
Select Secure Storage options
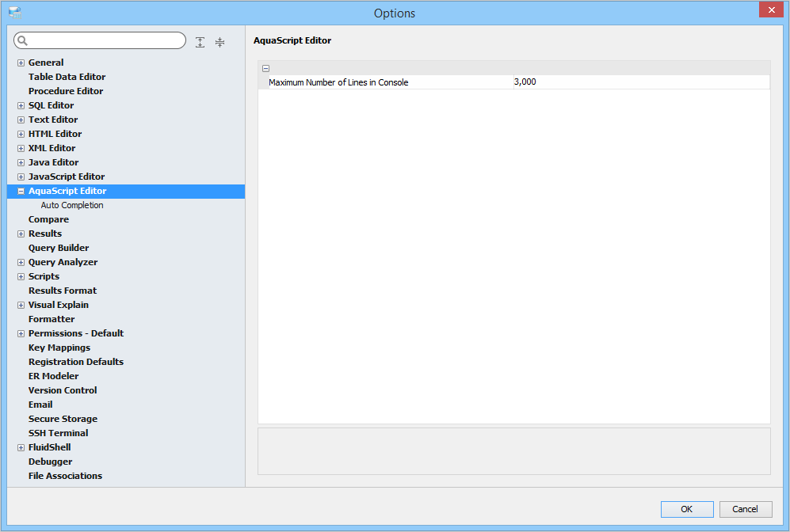point(63,419)
